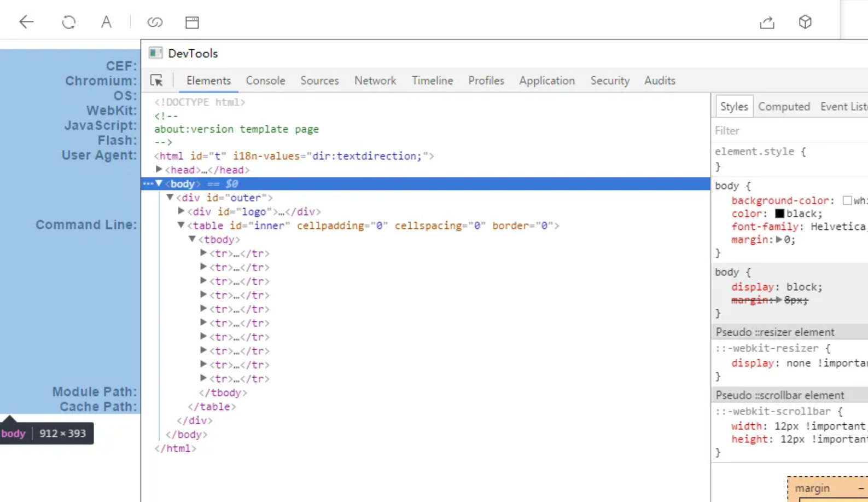Click the Pseudo ::resizer element header

pyautogui.click(x=791, y=332)
